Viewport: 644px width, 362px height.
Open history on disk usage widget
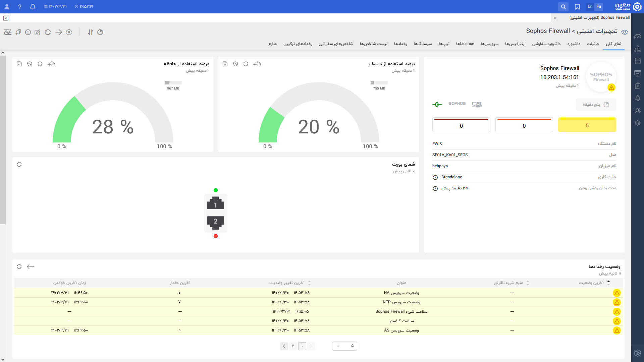coord(235,64)
